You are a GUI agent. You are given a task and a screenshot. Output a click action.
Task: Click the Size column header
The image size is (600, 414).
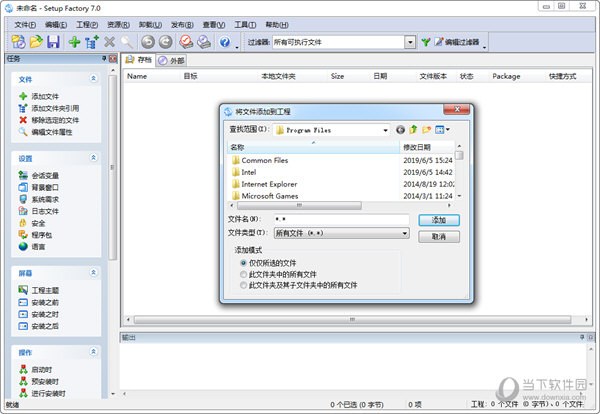337,76
